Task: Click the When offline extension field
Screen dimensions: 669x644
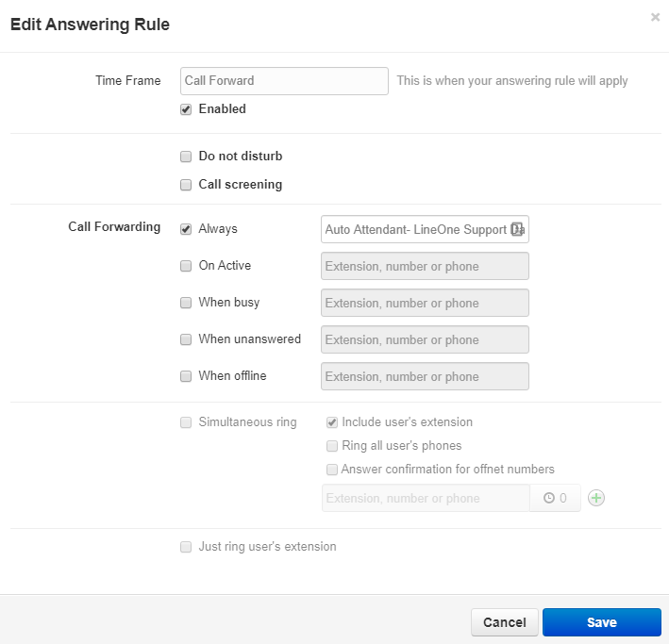Action: click(425, 375)
